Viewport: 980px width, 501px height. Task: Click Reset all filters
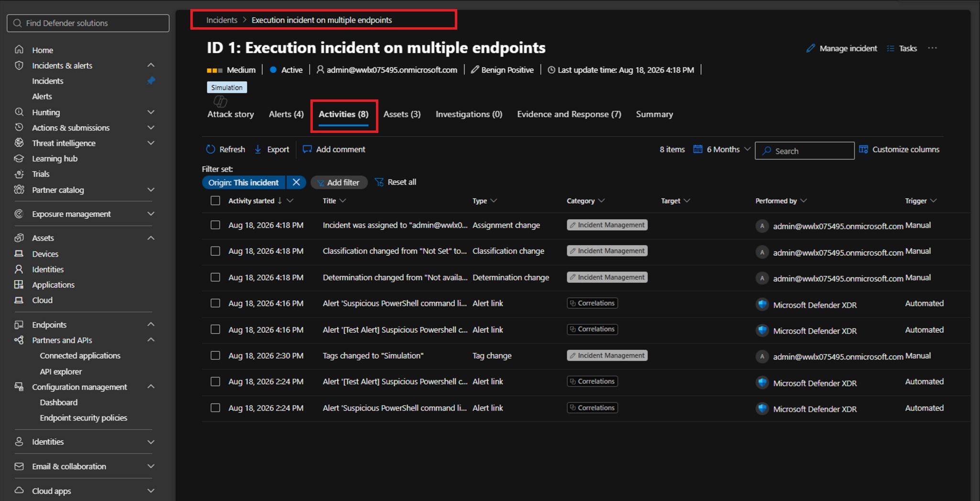coord(396,182)
